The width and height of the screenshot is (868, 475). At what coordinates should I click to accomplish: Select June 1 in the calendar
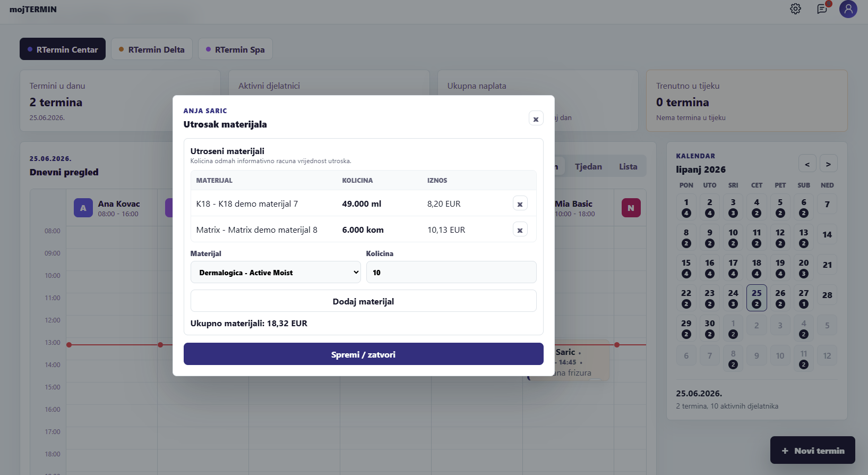(x=686, y=207)
